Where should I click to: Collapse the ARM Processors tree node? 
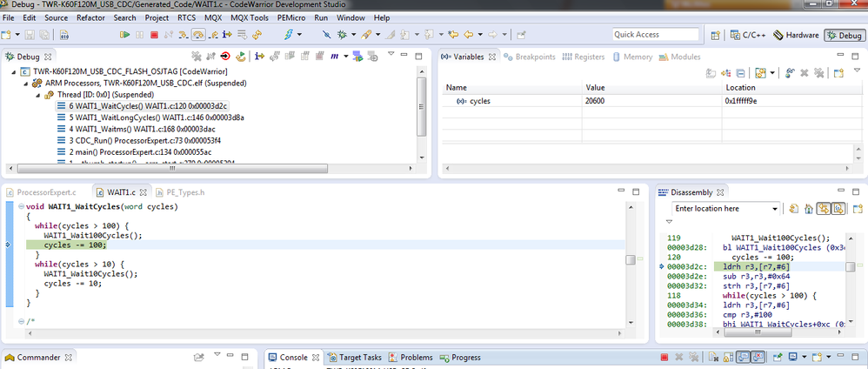(26, 83)
